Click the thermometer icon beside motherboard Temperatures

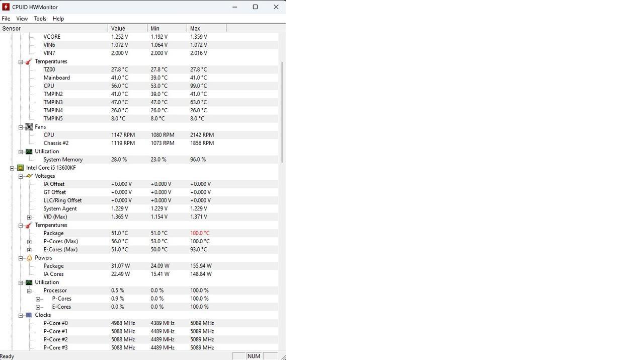coord(29,61)
